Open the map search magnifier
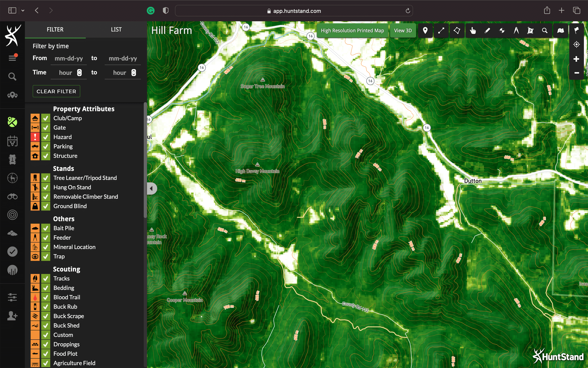Viewport: 588px width, 368px height. click(x=545, y=31)
